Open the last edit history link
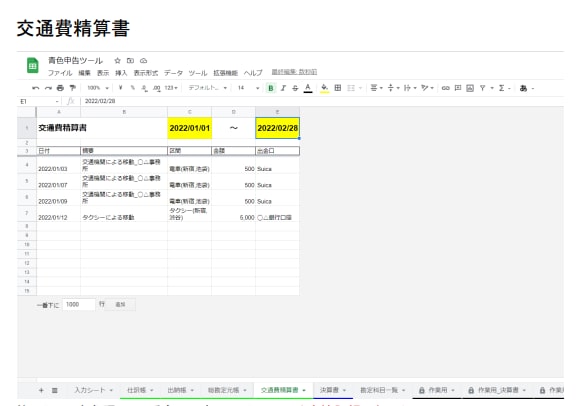Viewport: 587px width, 406px height. [294, 72]
